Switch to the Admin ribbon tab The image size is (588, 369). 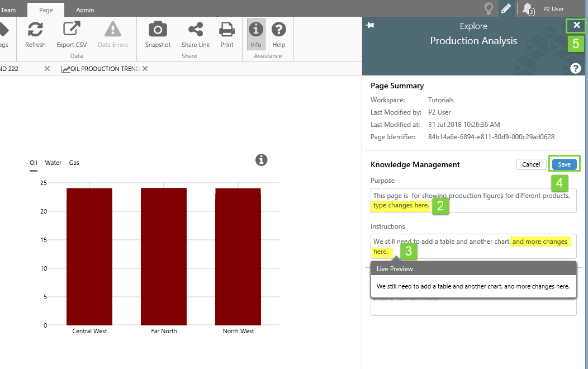[85, 10]
